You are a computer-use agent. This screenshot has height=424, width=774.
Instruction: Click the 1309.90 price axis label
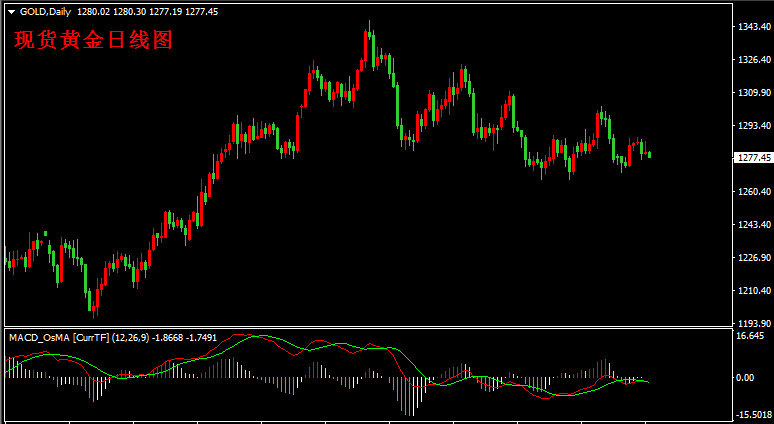[755, 92]
